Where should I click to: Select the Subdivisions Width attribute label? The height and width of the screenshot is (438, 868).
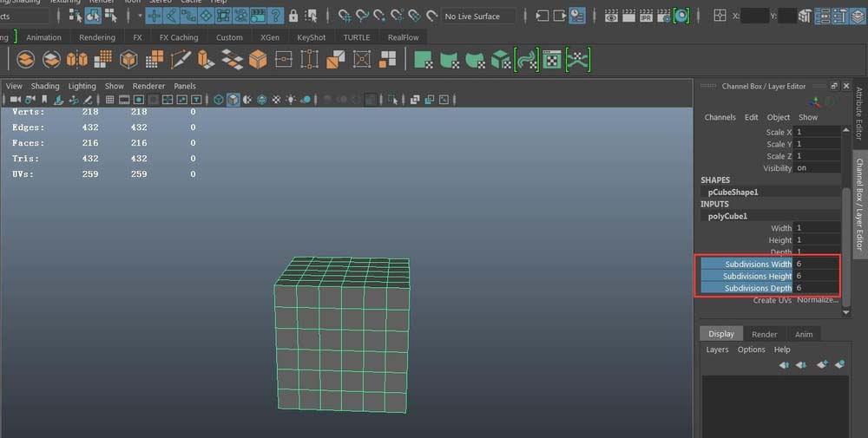(x=757, y=264)
